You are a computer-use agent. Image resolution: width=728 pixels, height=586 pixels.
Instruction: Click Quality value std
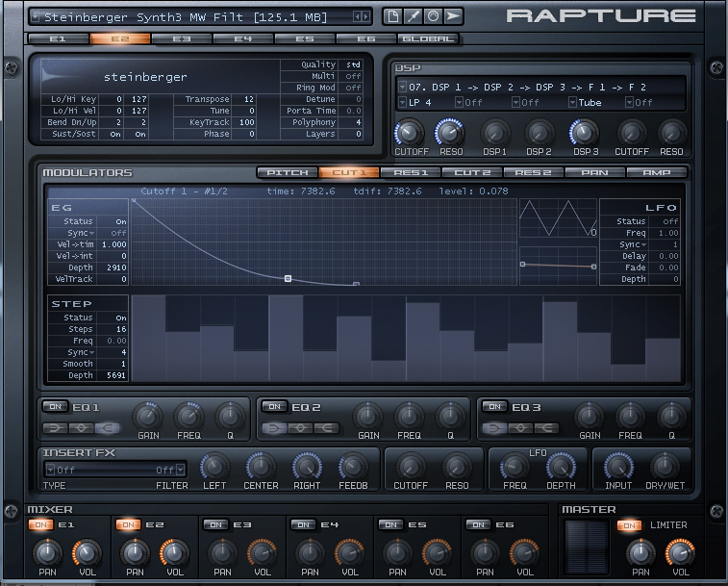point(353,64)
